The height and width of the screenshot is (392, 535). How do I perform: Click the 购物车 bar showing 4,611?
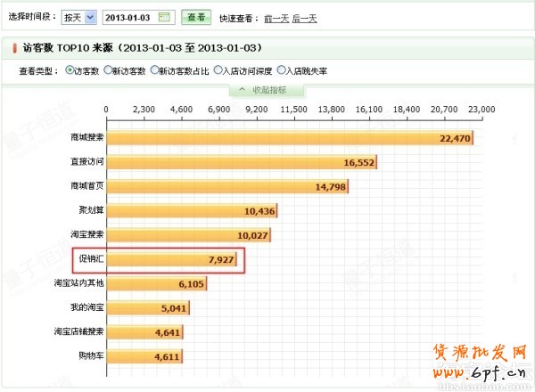pyautogui.click(x=144, y=356)
